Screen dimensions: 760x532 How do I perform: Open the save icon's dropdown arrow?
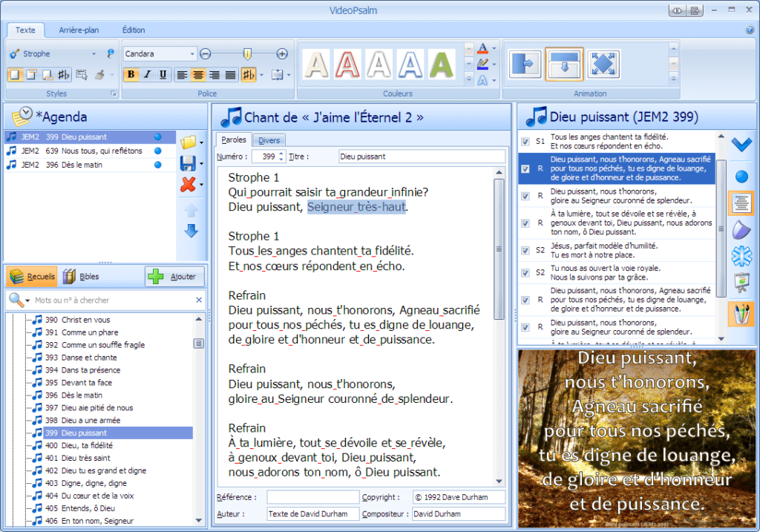200,165
